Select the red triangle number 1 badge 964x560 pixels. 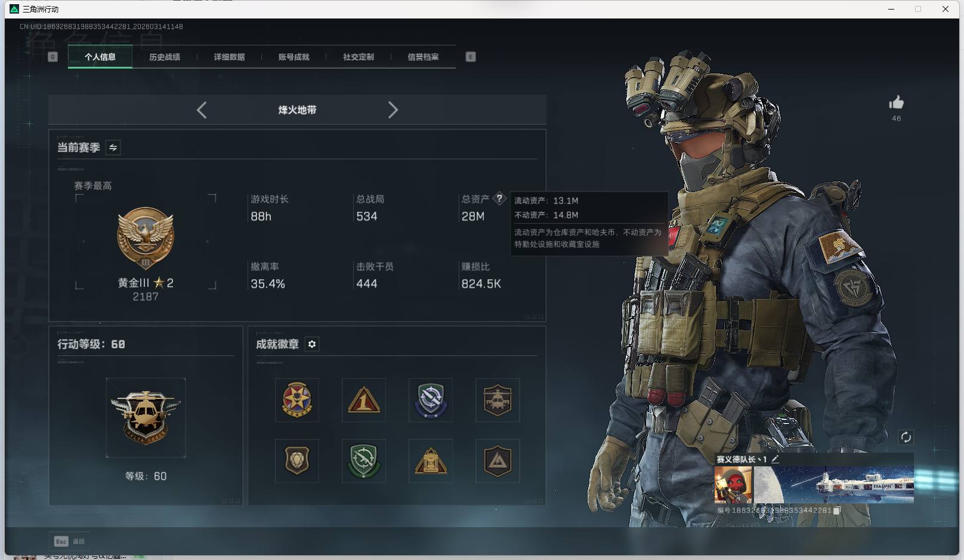(x=364, y=400)
